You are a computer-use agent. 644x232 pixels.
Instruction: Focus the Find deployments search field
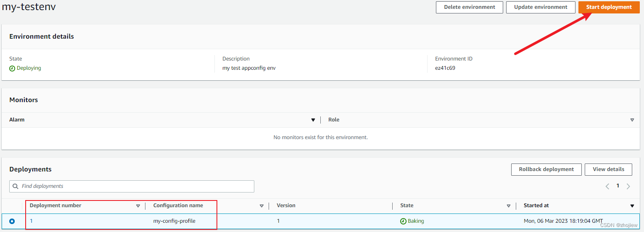coord(132,186)
